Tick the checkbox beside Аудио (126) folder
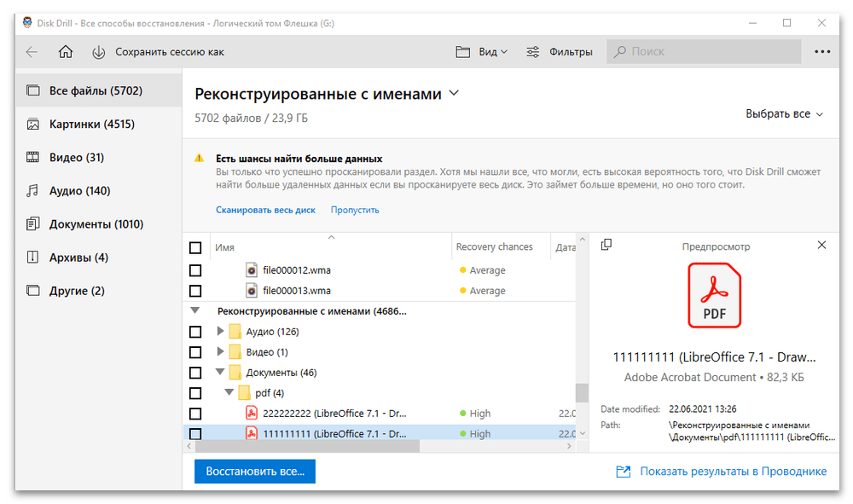 click(x=195, y=332)
